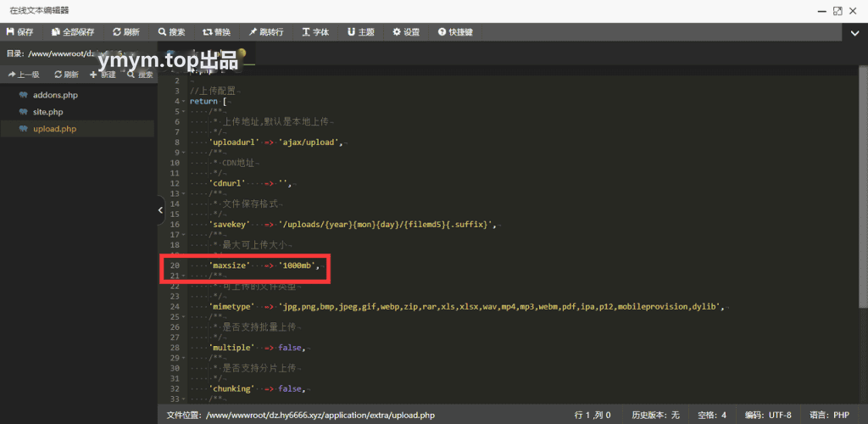The image size is (868, 424).
Task: Click the //上传配置 comment on line 3
Action: [x=214, y=92]
